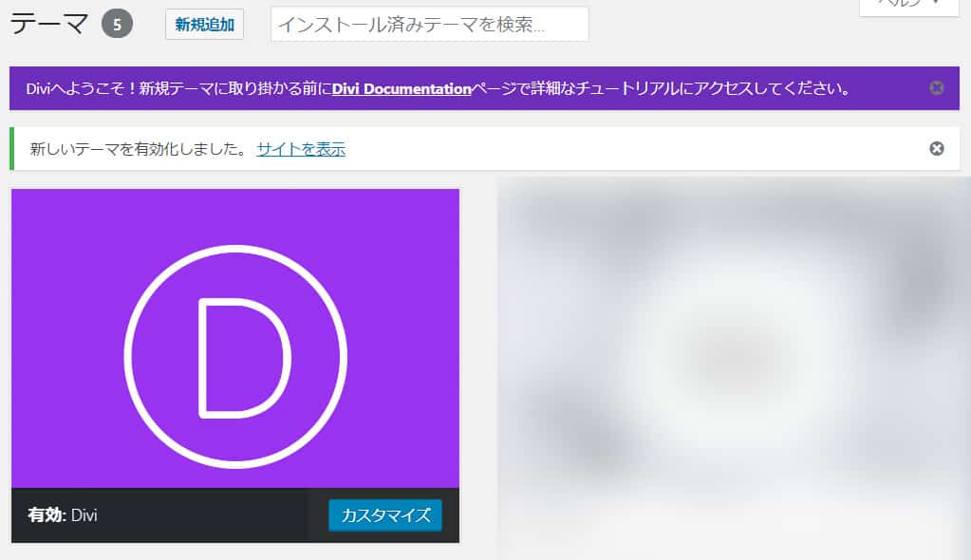
Task: Click the 新しいテーマを有効化しました message text
Action: pyautogui.click(x=139, y=149)
